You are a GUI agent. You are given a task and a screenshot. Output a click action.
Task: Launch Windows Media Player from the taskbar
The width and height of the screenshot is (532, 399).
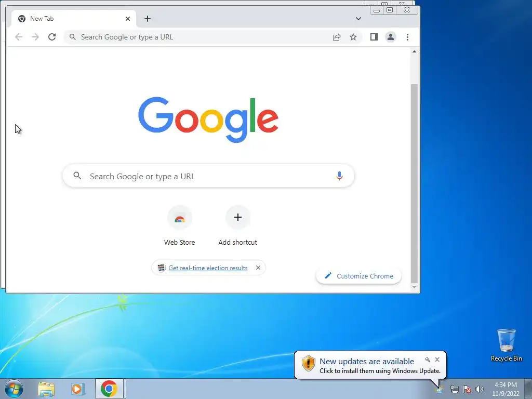click(x=78, y=389)
